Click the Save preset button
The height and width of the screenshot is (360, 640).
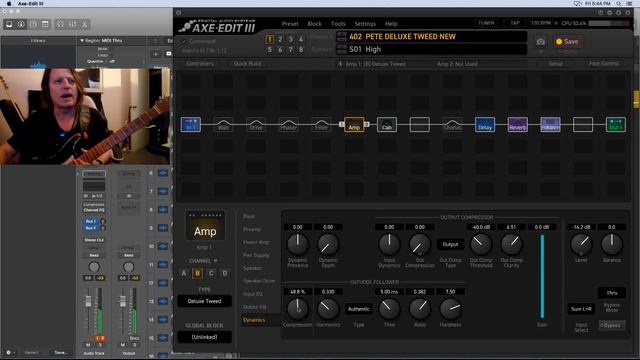click(x=567, y=42)
